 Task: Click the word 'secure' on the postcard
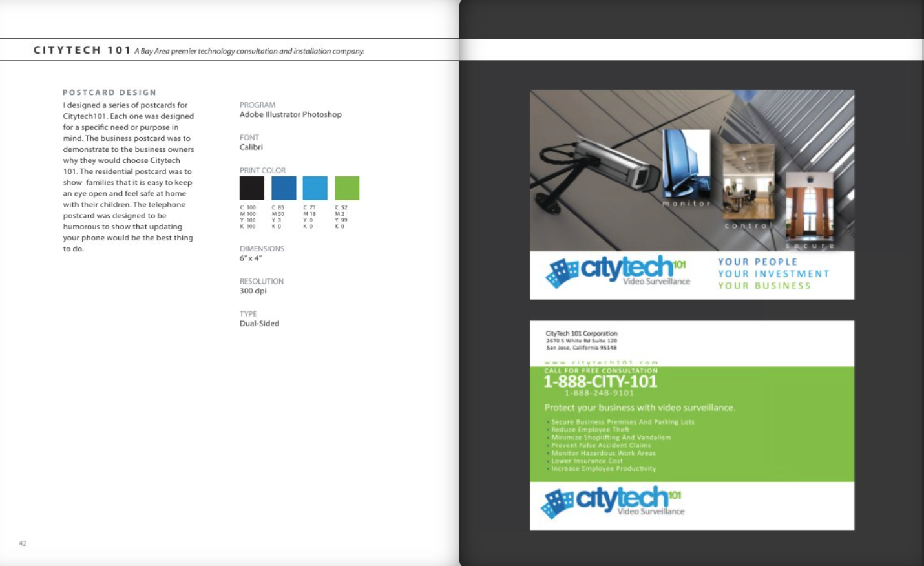coord(810,246)
